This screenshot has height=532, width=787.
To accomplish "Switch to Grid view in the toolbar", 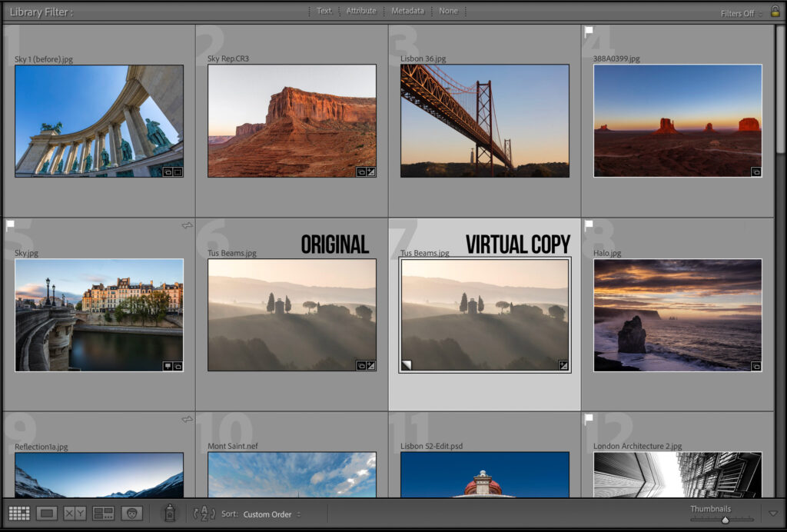I will 19,513.
